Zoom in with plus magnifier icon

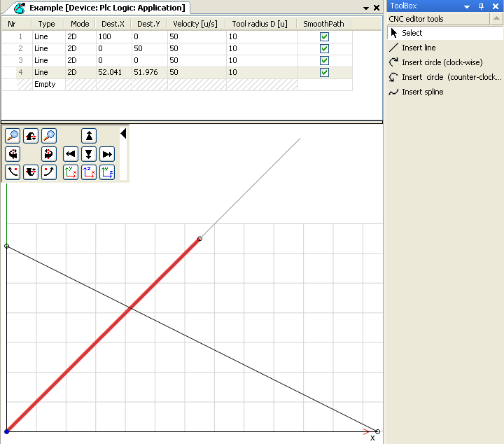point(49,136)
